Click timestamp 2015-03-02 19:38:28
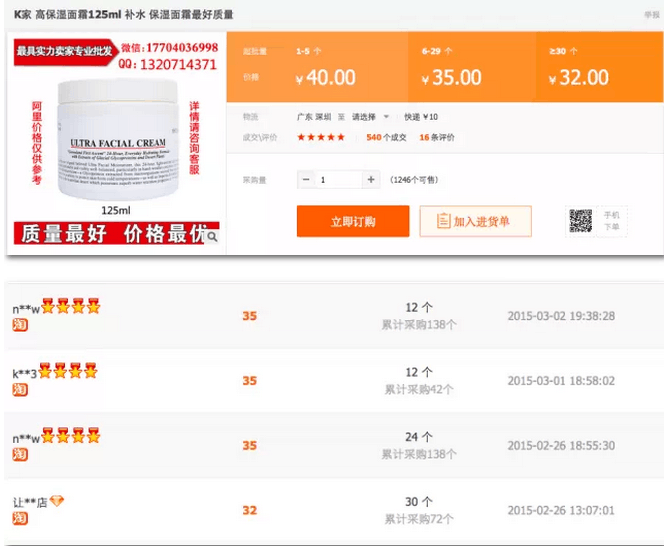The height and width of the screenshot is (546, 664). (x=561, y=316)
